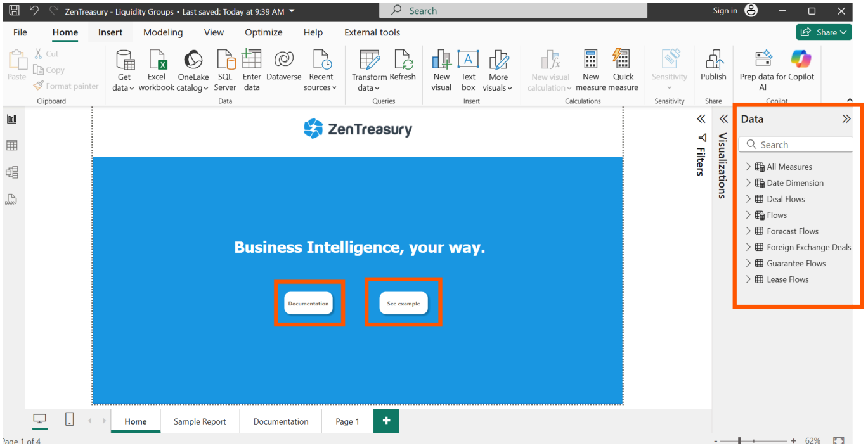Switch to mobile layout view
The width and height of the screenshot is (868, 448).
pos(69,420)
